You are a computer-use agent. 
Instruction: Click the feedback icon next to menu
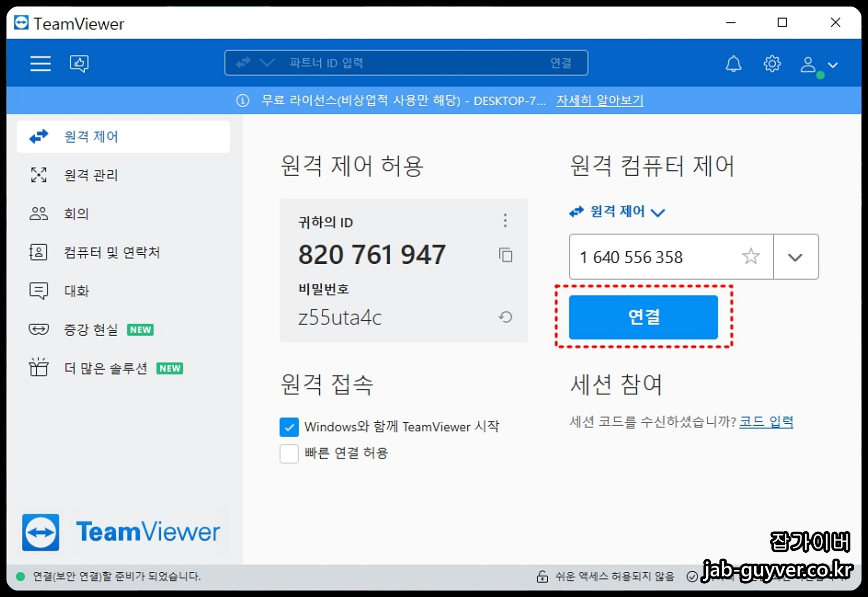pos(79,63)
